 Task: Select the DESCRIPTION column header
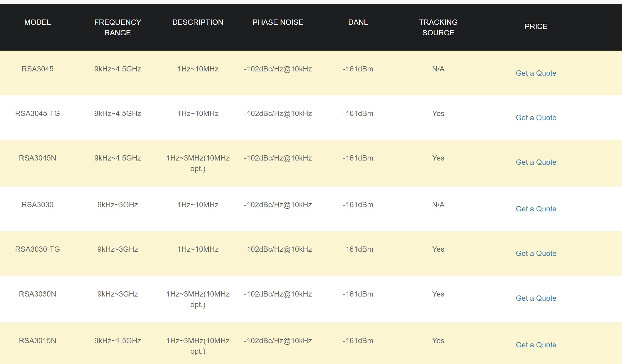(x=198, y=22)
